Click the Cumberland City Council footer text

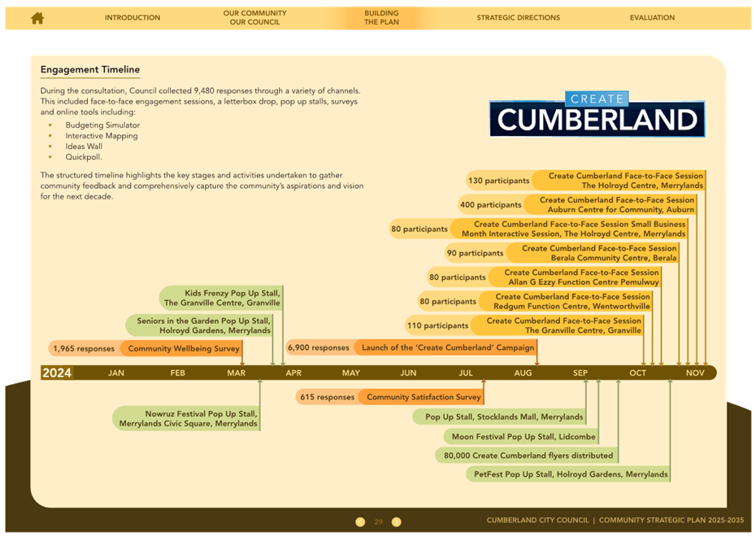point(537,520)
